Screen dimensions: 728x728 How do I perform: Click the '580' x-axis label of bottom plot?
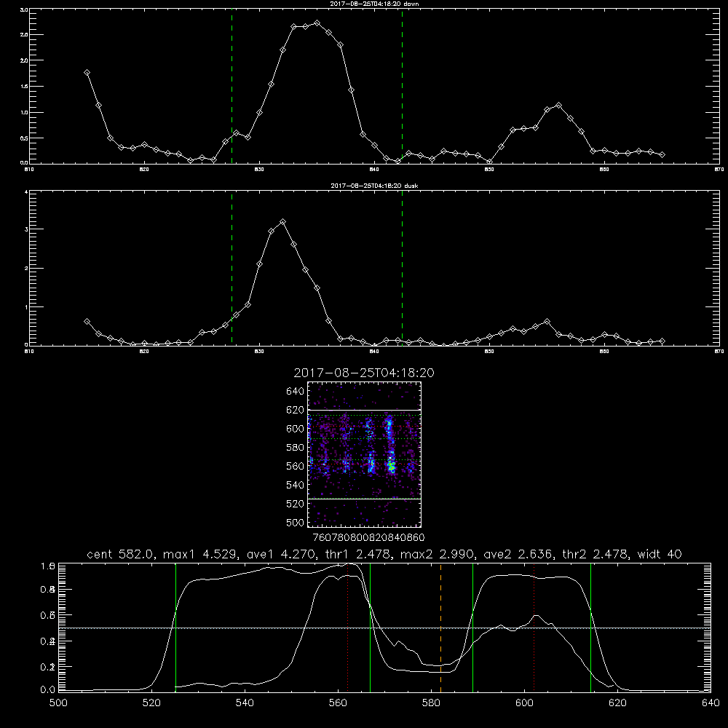pyautogui.click(x=431, y=703)
